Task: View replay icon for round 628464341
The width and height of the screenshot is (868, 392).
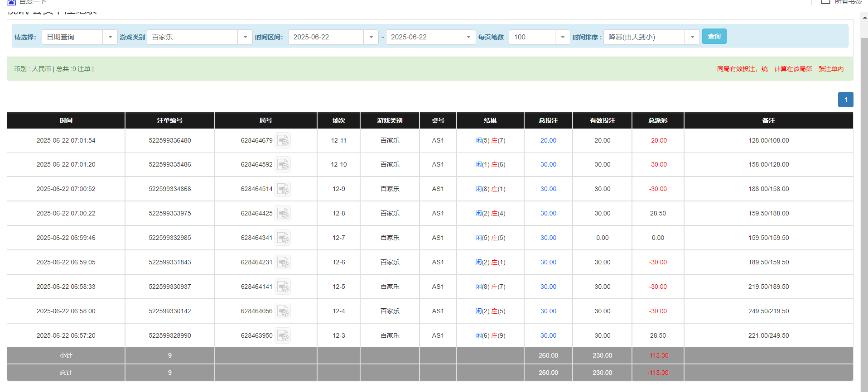Action: click(x=283, y=238)
